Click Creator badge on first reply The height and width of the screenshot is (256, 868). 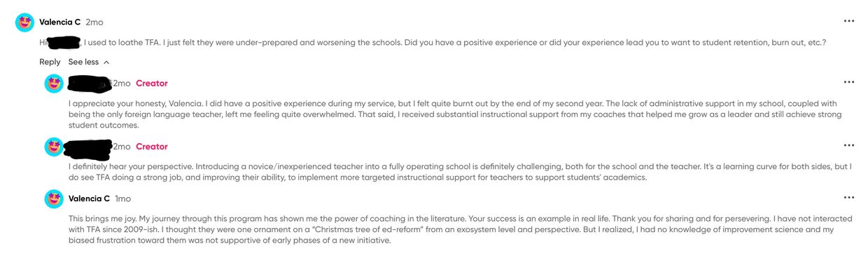152,83
